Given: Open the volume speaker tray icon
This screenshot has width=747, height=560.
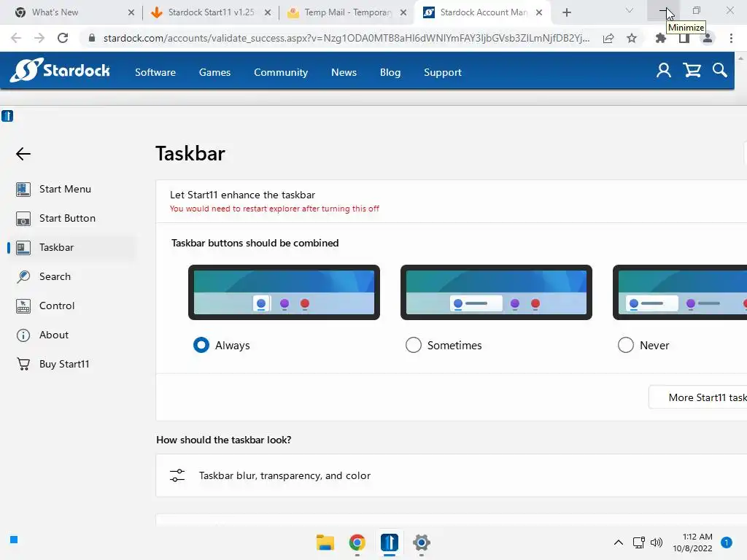Looking at the screenshot, I should pos(657,542).
